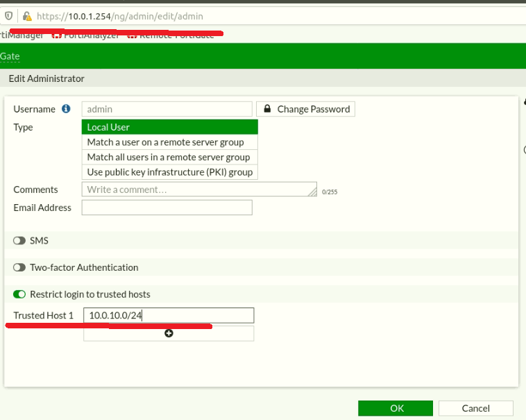Click the plus icon to add trusted host
The image size is (526, 420).
pyautogui.click(x=169, y=333)
